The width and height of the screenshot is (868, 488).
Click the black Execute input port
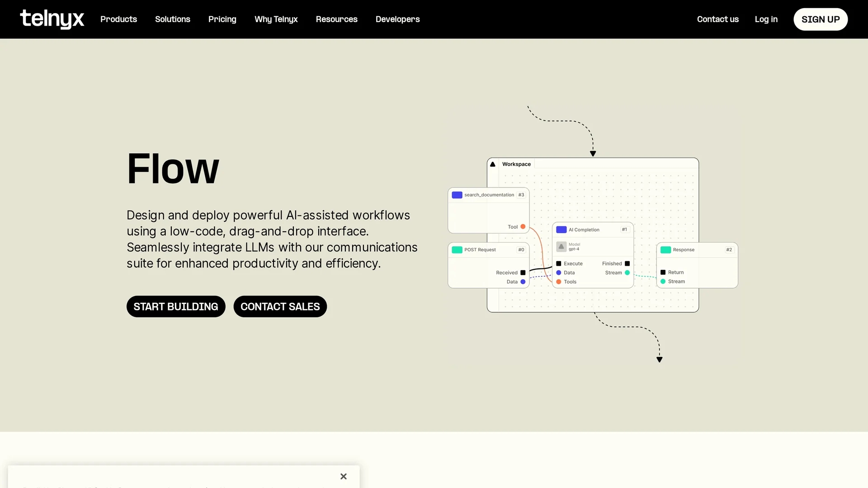click(x=559, y=263)
